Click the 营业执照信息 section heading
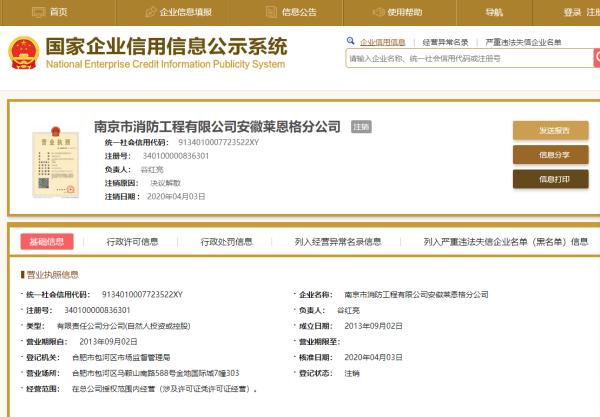 pyautogui.click(x=52, y=275)
